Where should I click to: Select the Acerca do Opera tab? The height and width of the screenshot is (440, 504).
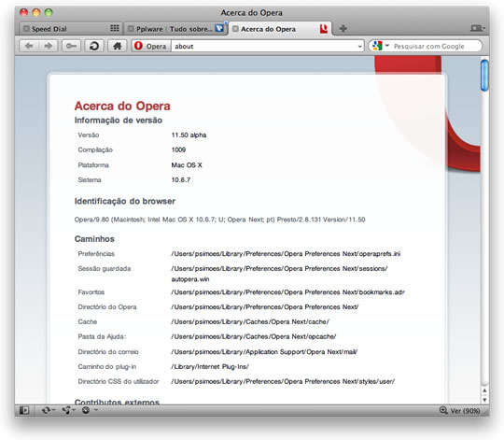(280, 29)
